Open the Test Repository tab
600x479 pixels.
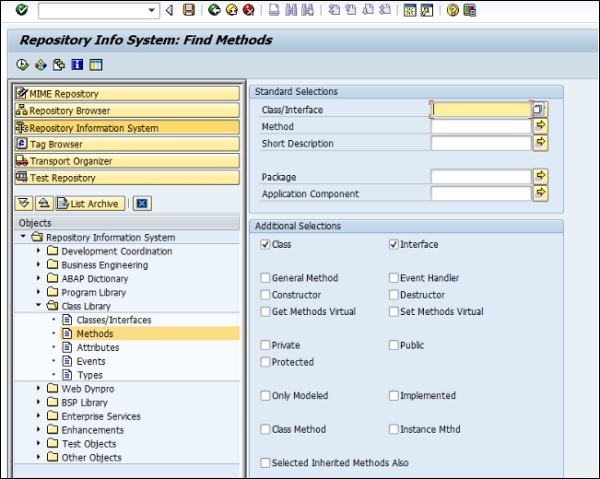[127, 178]
